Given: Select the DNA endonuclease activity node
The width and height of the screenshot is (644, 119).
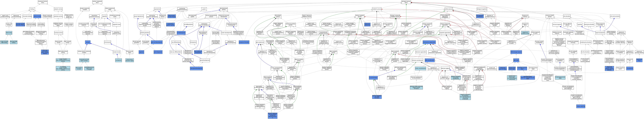Looking at the screenshot, I should 63,52.
